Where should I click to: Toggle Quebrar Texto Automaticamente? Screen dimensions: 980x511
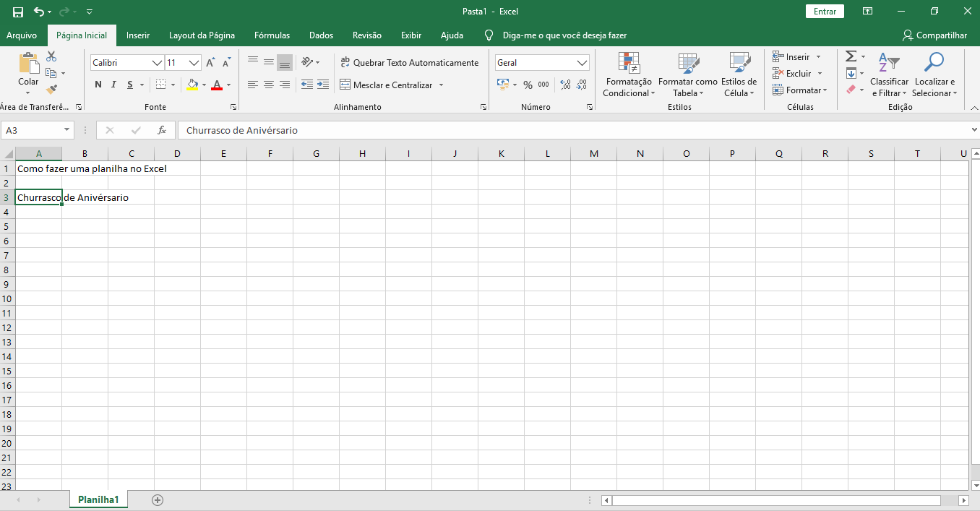click(409, 63)
